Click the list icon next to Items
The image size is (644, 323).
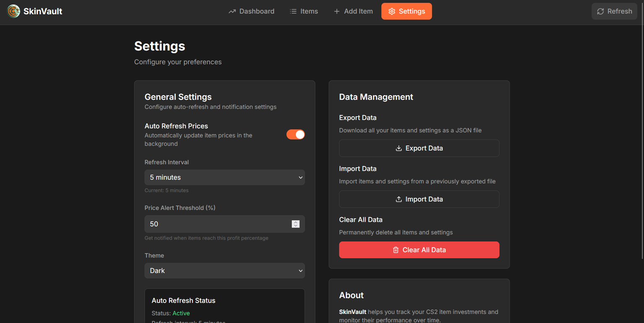click(293, 11)
